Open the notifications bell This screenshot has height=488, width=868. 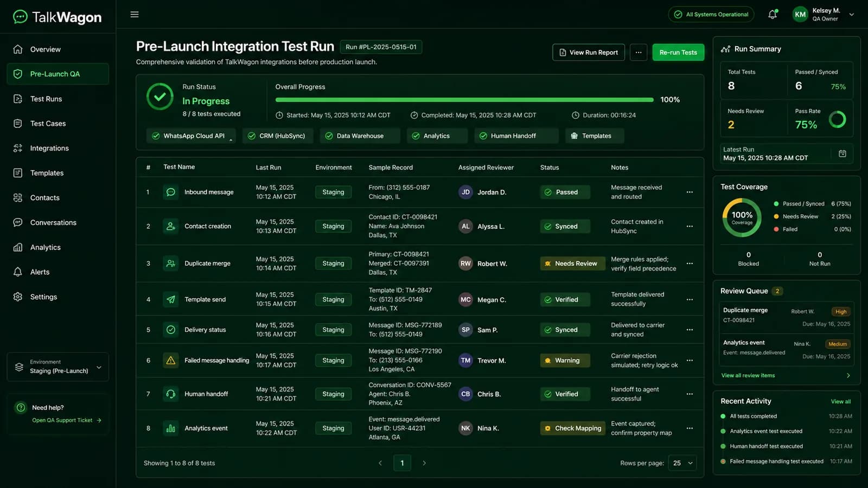773,15
